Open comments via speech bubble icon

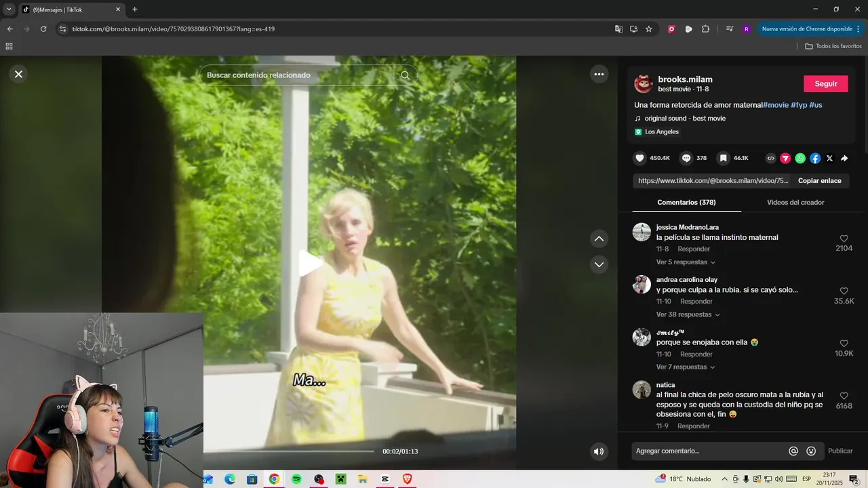pos(686,158)
